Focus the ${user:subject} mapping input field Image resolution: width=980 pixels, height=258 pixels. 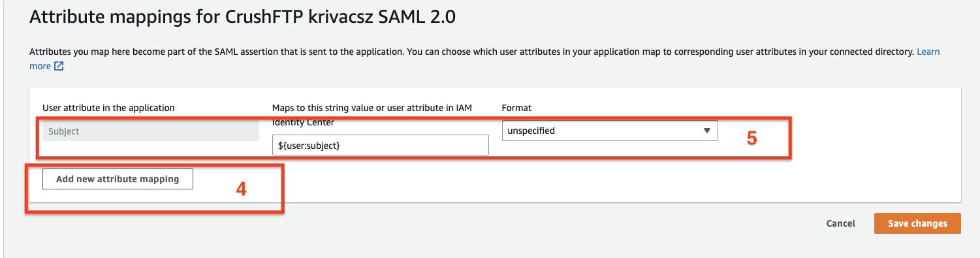click(x=381, y=145)
